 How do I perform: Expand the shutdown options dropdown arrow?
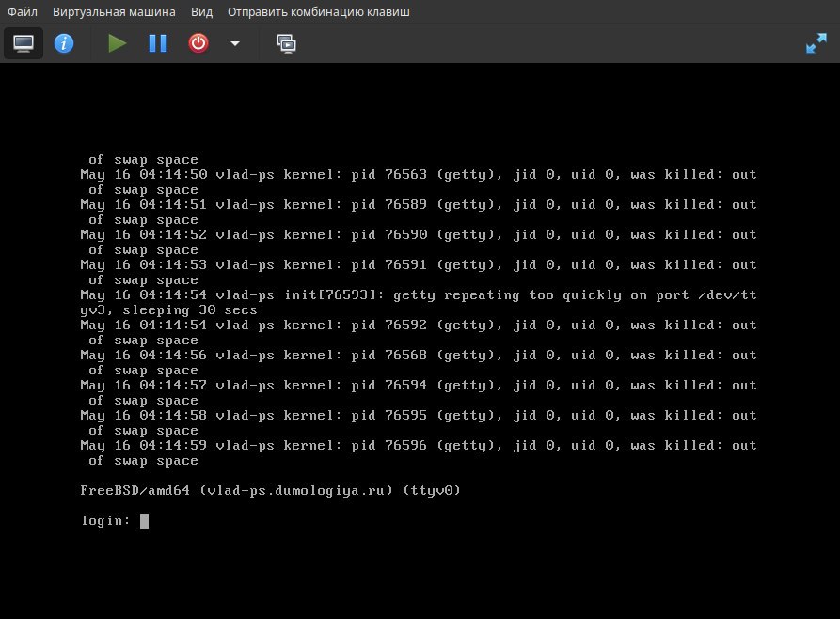click(x=234, y=43)
